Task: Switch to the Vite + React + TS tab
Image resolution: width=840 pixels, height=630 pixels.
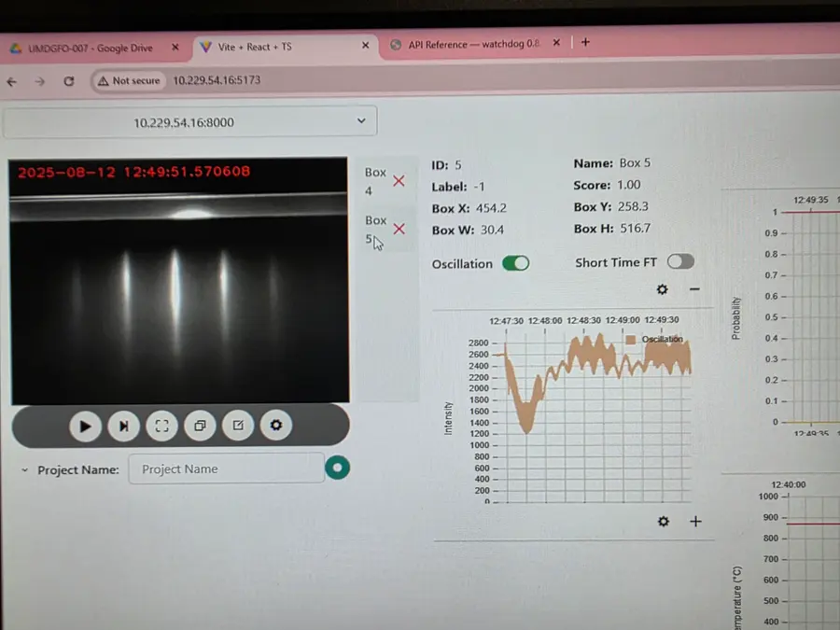Action: click(x=284, y=47)
